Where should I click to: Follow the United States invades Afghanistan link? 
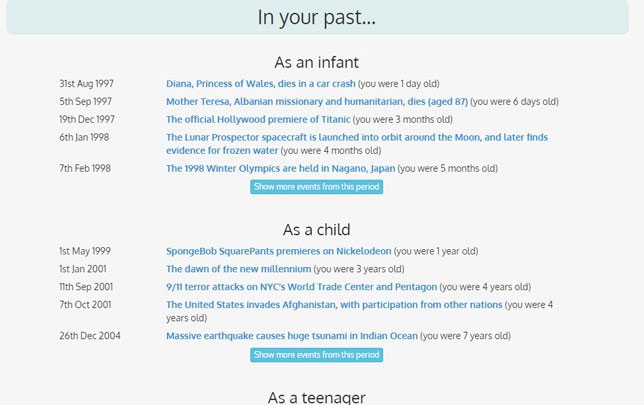[x=334, y=305]
